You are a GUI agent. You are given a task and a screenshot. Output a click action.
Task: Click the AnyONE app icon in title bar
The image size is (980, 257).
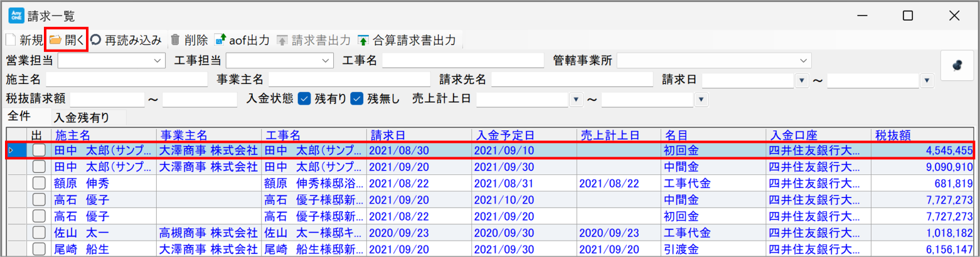pyautogui.click(x=15, y=16)
